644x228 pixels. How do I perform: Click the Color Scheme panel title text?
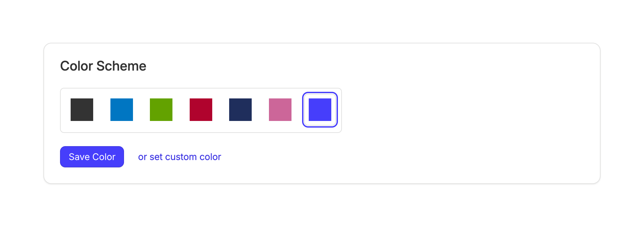coord(103,66)
